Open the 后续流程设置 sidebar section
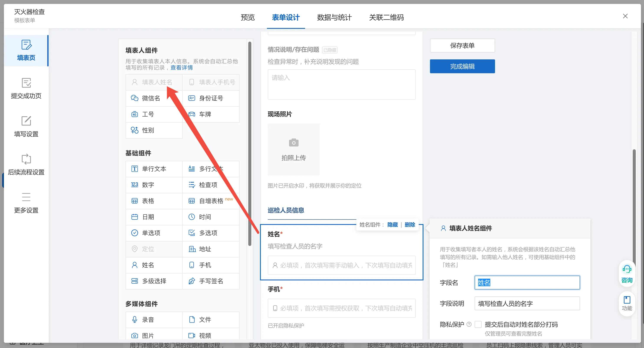 [26, 165]
